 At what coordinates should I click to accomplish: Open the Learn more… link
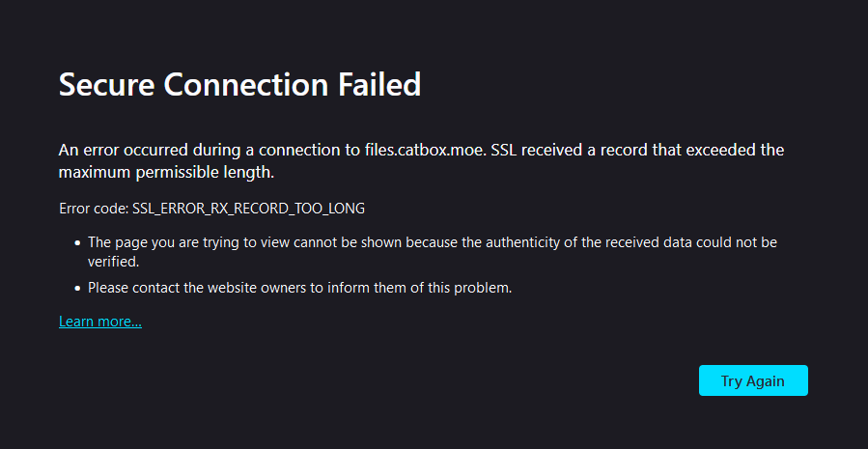pos(100,322)
